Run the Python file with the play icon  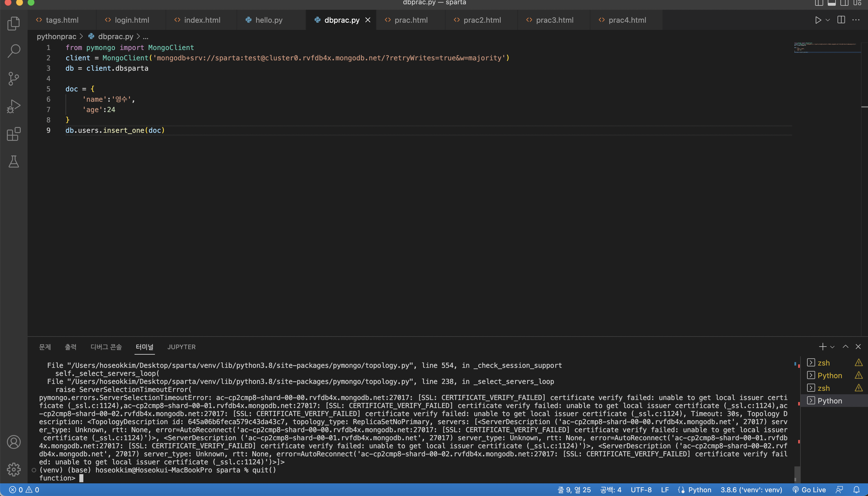click(x=818, y=20)
